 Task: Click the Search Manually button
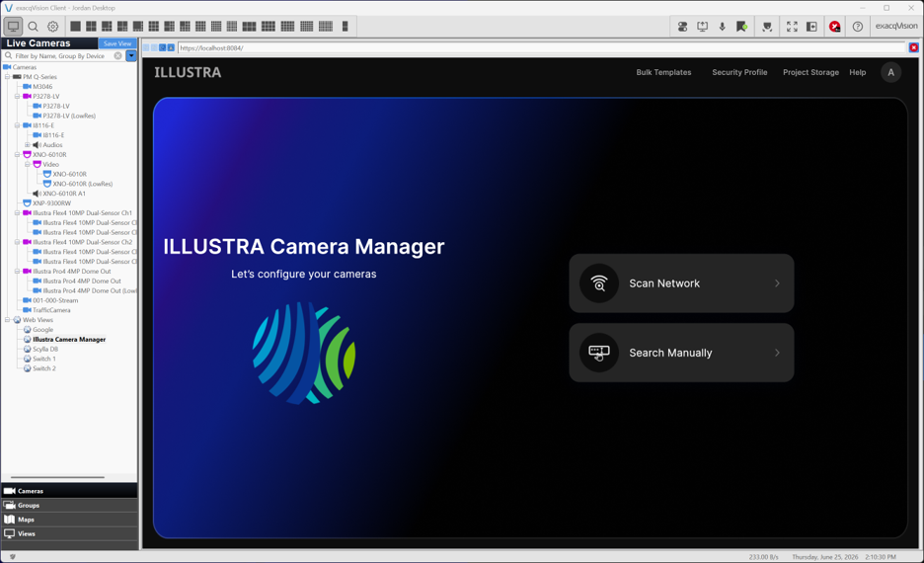[x=681, y=353]
